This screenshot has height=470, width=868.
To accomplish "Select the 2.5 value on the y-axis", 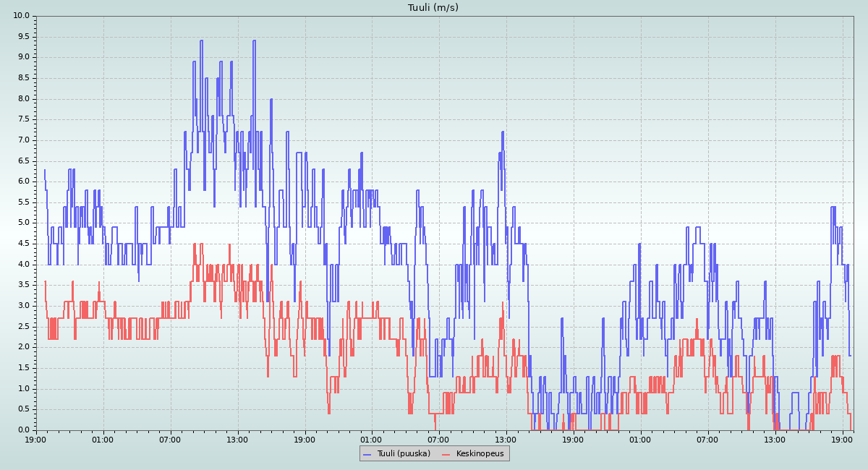I will click(x=23, y=327).
